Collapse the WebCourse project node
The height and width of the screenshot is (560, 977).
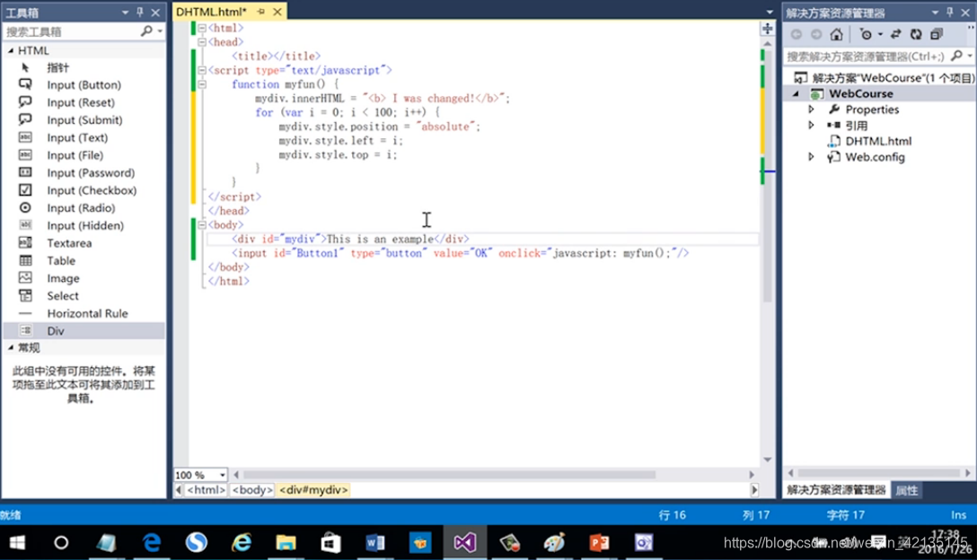pyautogui.click(x=796, y=93)
